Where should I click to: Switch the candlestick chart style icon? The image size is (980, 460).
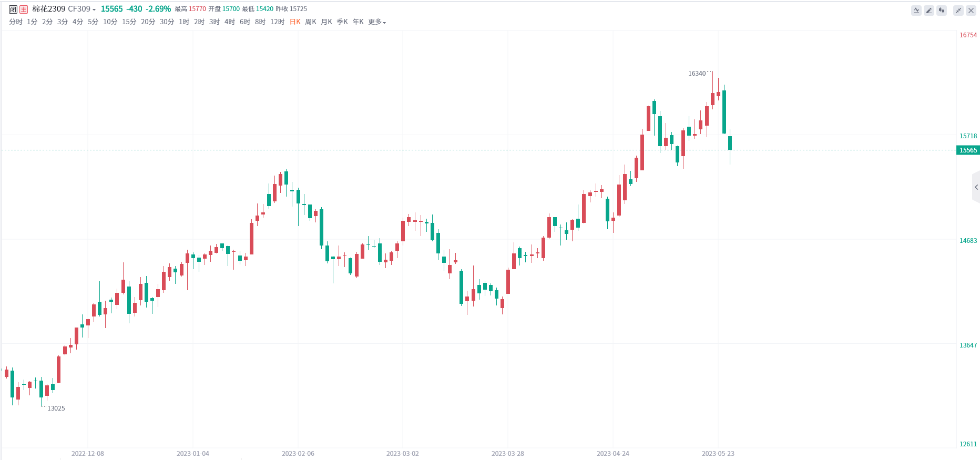point(942,11)
